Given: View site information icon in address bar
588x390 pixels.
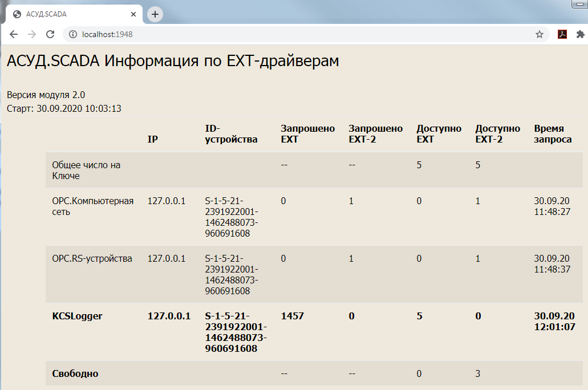Looking at the screenshot, I should (72, 34).
